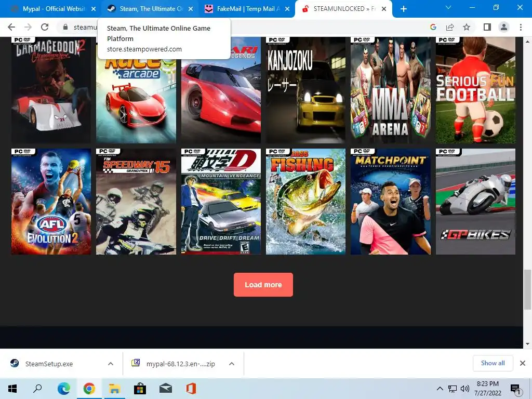
Task: Open the FIM Speedway 15 cover
Action: (136, 202)
